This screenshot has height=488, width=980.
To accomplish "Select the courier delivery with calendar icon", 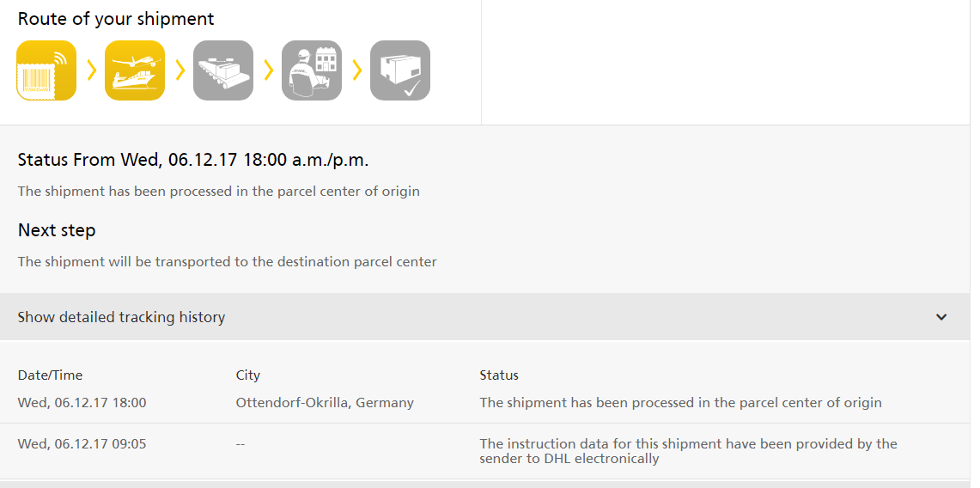I will pyautogui.click(x=312, y=70).
